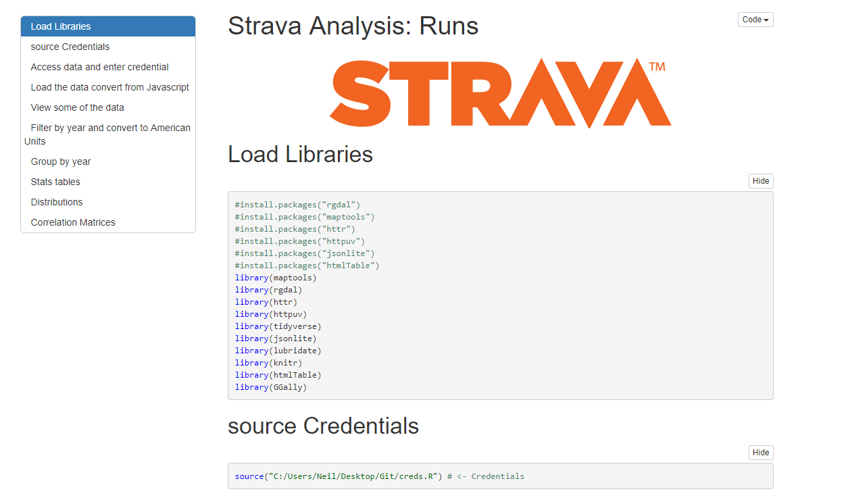850x504 pixels.
Task: Jump to Access data and enter credential
Action: pyautogui.click(x=108, y=67)
